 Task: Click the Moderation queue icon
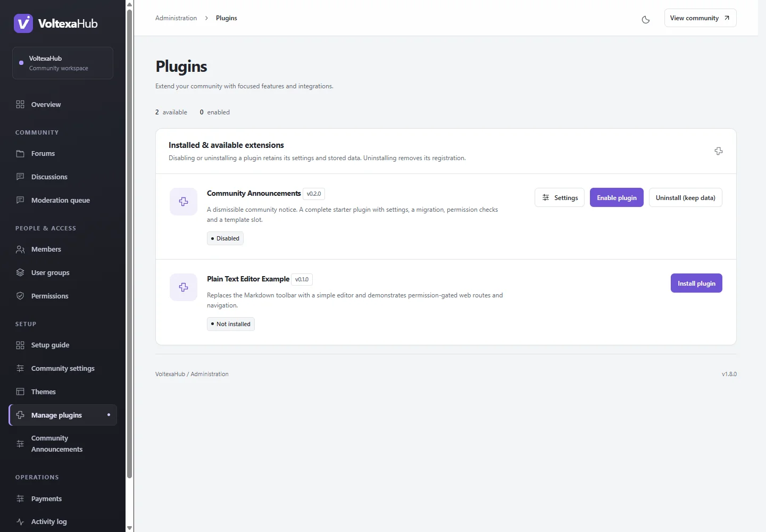point(20,200)
